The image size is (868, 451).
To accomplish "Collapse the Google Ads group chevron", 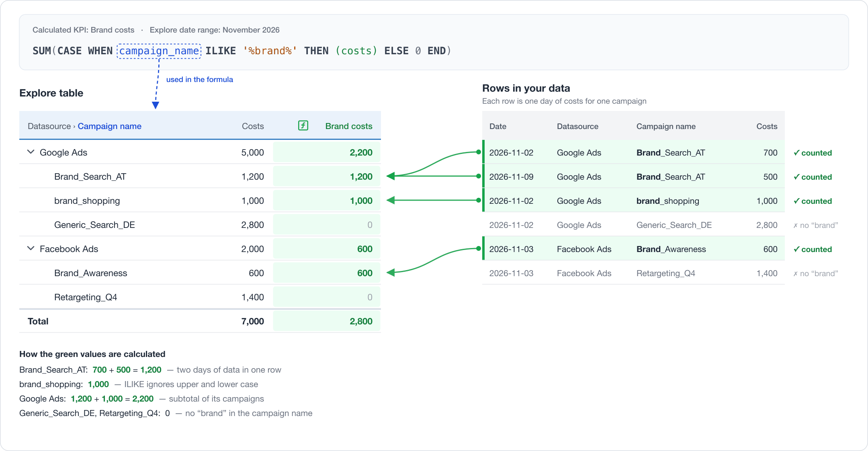I will [x=31, y=152].
